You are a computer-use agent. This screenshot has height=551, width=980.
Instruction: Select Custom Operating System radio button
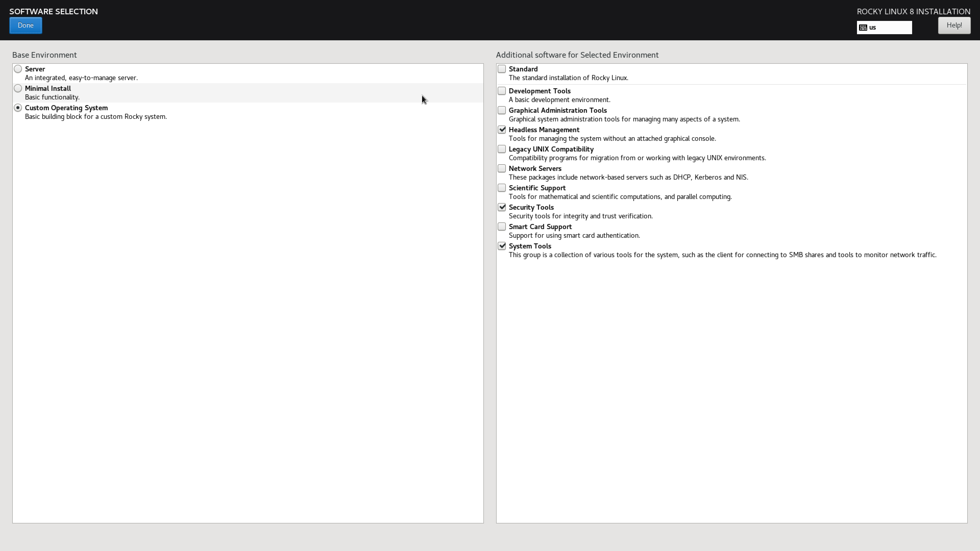point(18,108)
